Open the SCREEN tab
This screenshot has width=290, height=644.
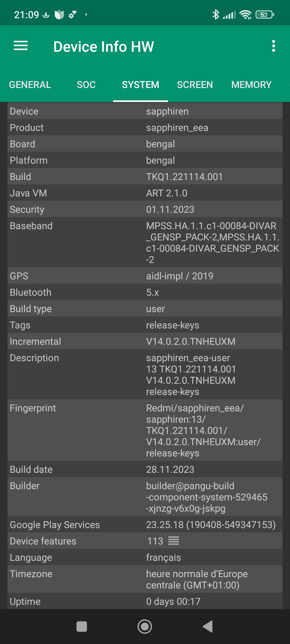coord(195,85)
